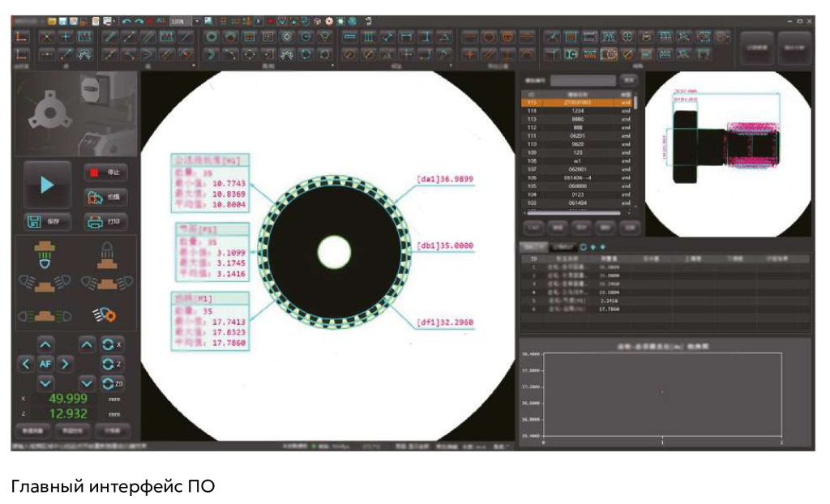Click the Save button with floppy disk icon

click(46, 221)
